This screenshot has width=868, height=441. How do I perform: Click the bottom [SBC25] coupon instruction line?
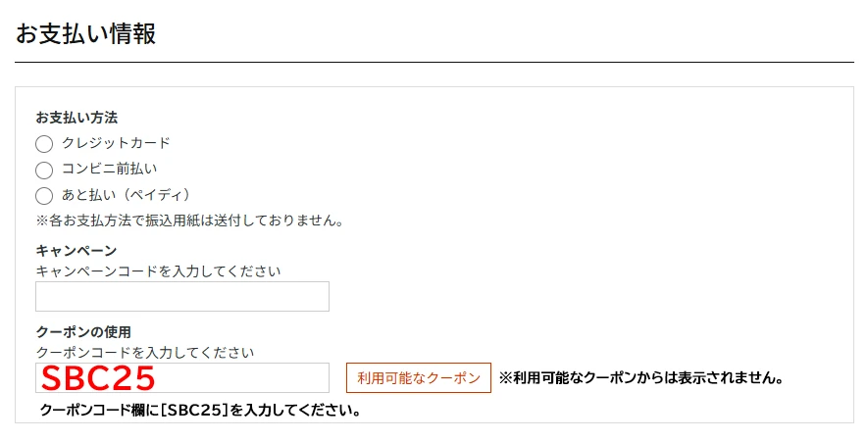click(201, 410)
